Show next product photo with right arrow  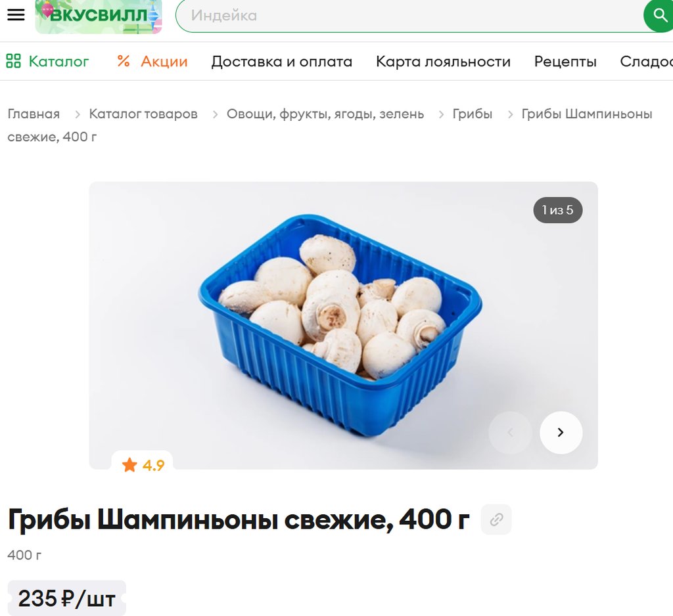coord(561,432)
